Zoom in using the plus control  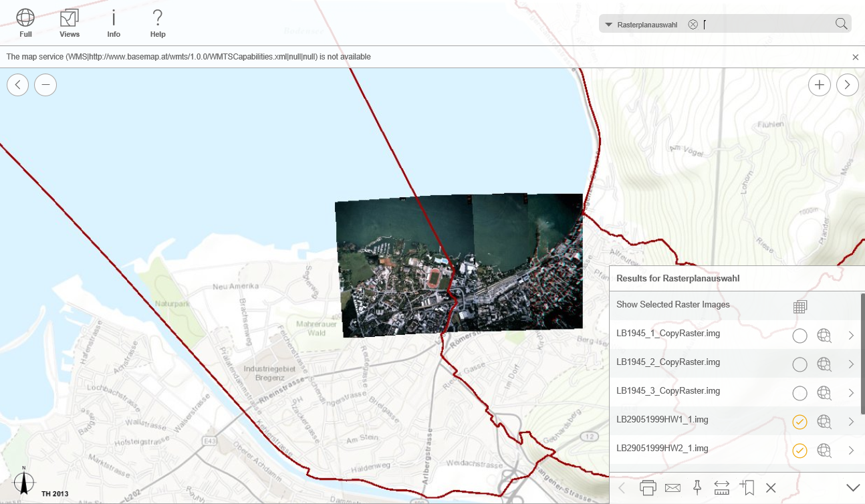point(820,85)
